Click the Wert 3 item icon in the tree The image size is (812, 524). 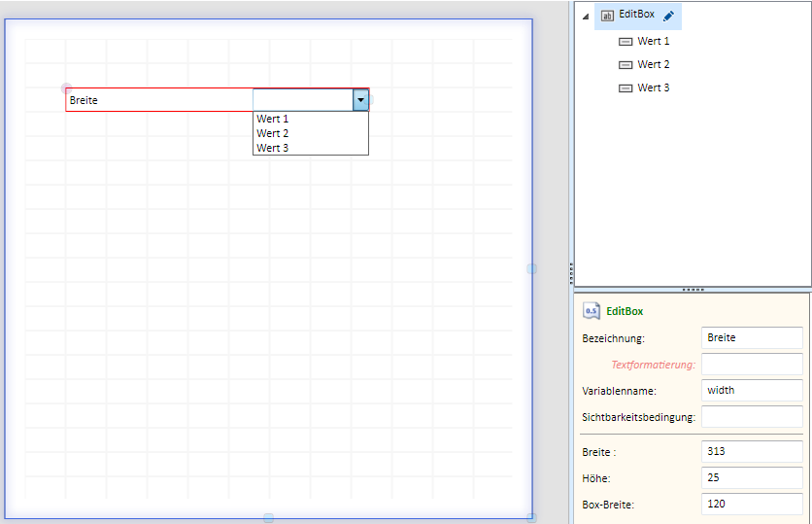point(625,88)
